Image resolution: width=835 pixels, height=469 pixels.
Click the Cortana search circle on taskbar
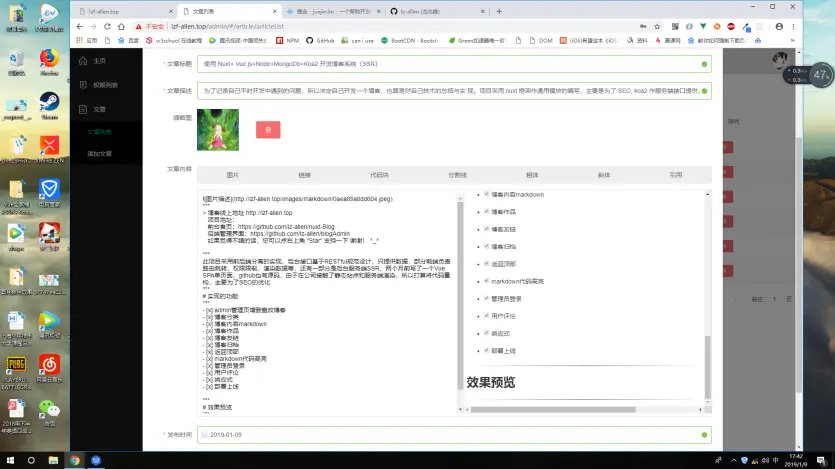point(31,460)
